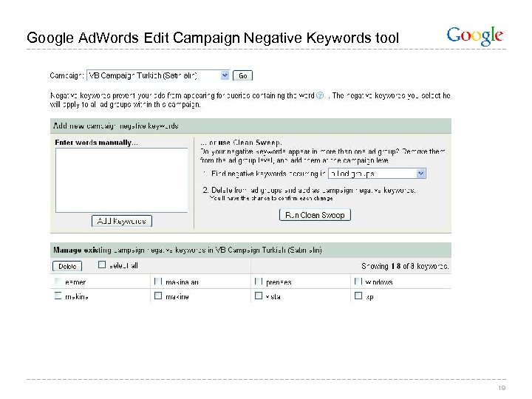The height and width of the screenshot is (399, 532).
Task: Click the help question mark icon
Action: pyautogui.click(x=320, y=95)
